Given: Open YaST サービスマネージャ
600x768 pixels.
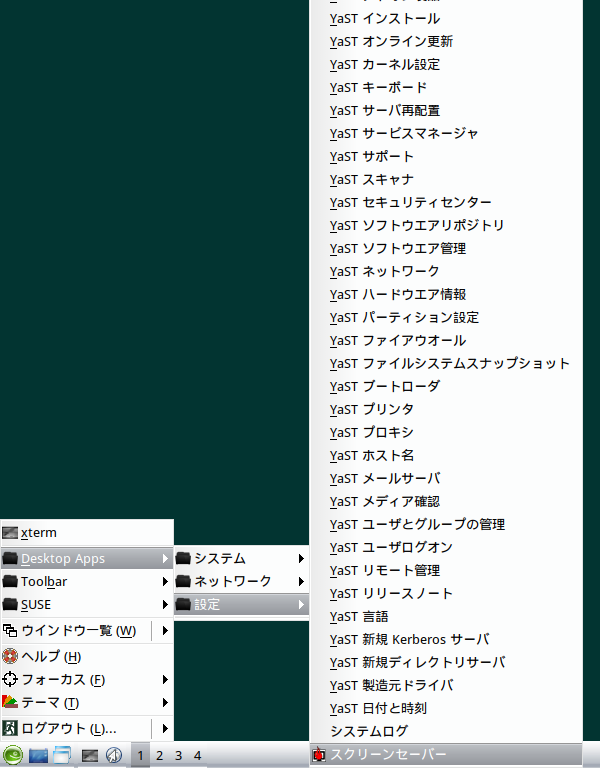Looking at the screenshot, I should point(446,134).
